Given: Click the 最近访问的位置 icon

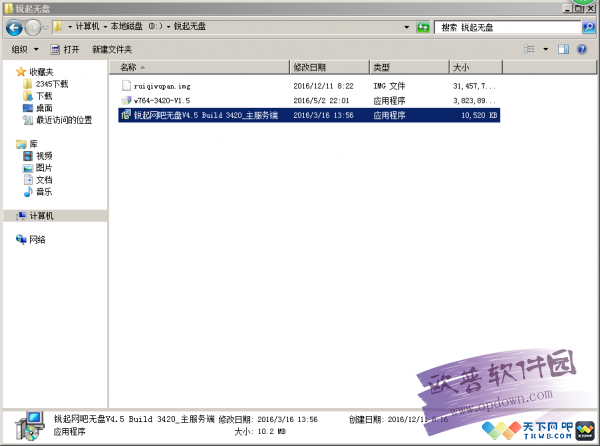Looking at the screenshot, I should 28,120.
